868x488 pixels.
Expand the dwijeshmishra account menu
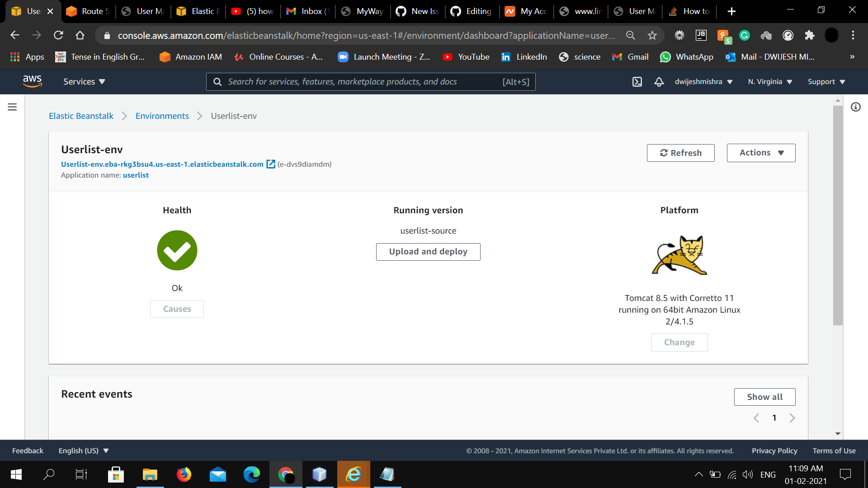[703, 82]
